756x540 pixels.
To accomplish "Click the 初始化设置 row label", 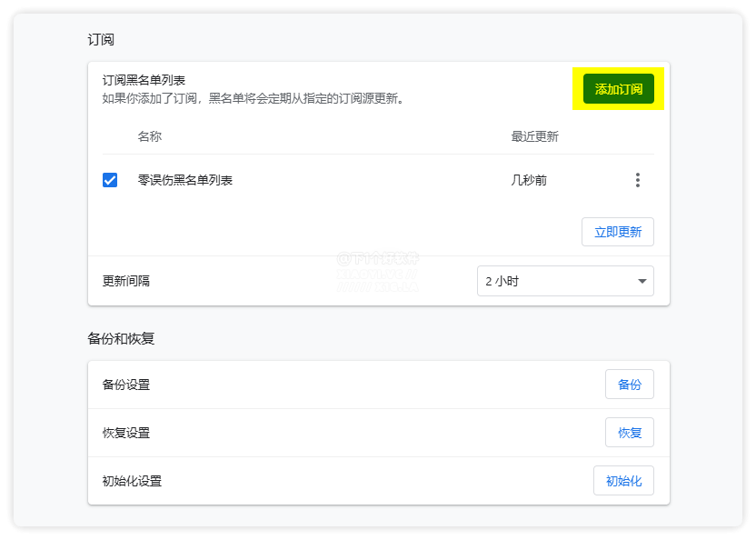I will [x=132, y=481].
